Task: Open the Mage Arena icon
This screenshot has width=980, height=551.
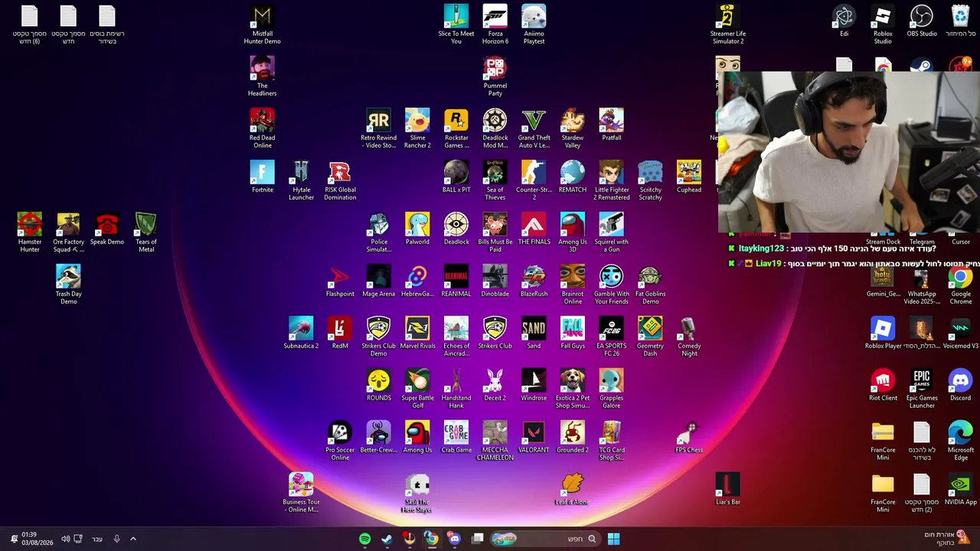Action: click(x=378, y=281)
